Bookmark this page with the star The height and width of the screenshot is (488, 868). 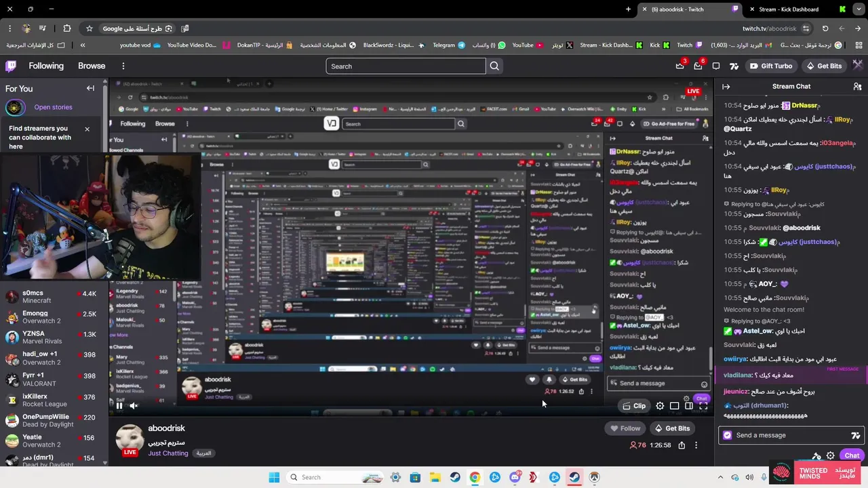coord(89,28)
